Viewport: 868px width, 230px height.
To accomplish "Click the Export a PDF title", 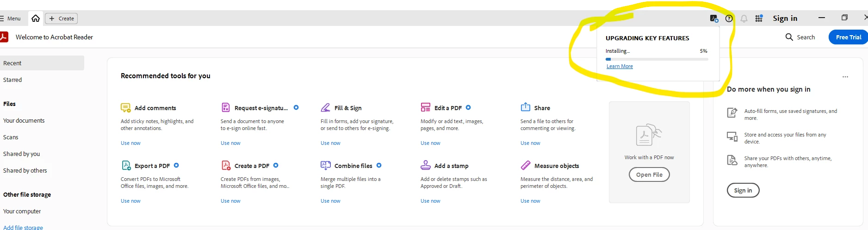I will coord(152,166).
